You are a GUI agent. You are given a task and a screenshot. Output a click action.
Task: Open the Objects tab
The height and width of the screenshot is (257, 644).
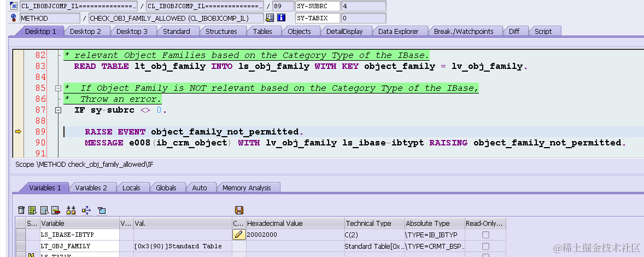tap(300, 31)
